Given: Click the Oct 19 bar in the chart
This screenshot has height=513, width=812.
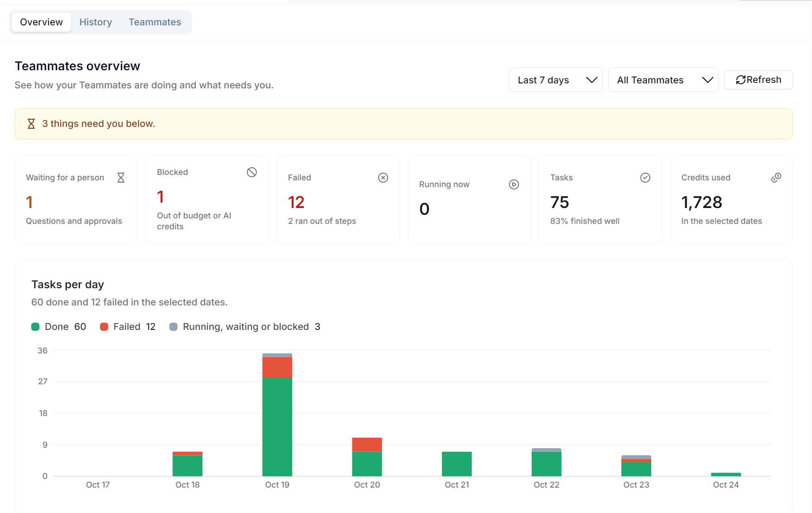Looking at the screenshot, I should coord(277,415).
